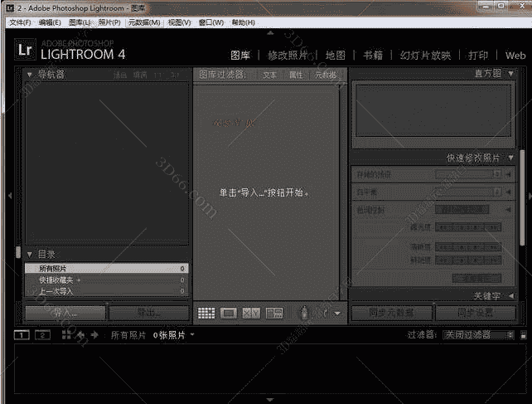Select 所有照片 in the catalog
The image size is (532, 404).
coord(107,269)
